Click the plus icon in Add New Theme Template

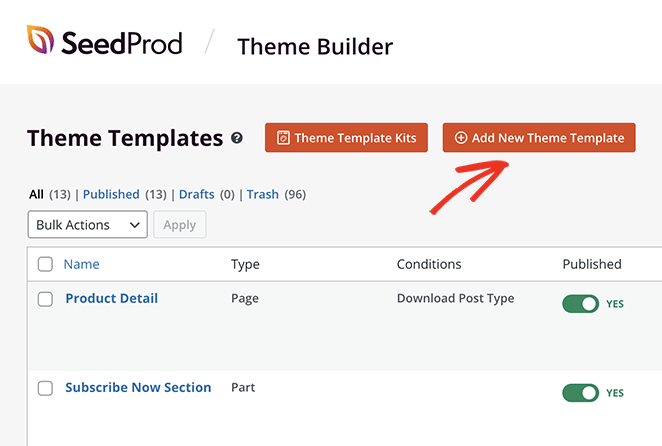click(461, 138)
